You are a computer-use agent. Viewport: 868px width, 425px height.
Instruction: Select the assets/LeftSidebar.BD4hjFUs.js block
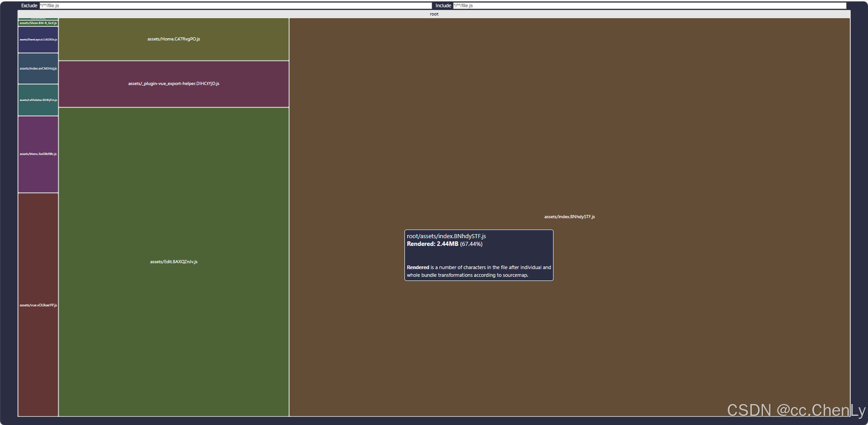(38, 100)
